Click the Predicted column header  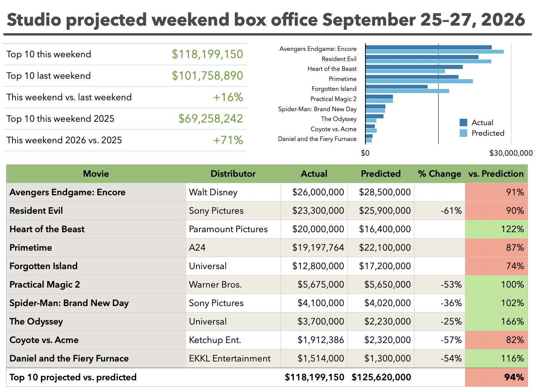[381, 174]
